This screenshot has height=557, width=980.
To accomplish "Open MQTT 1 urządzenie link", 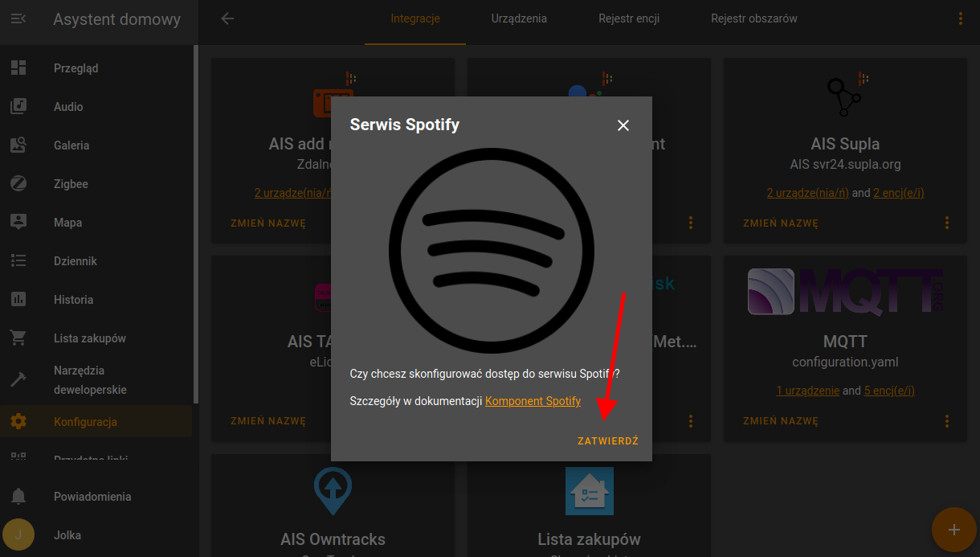I will pyautogui.click(x=807, y=391).
